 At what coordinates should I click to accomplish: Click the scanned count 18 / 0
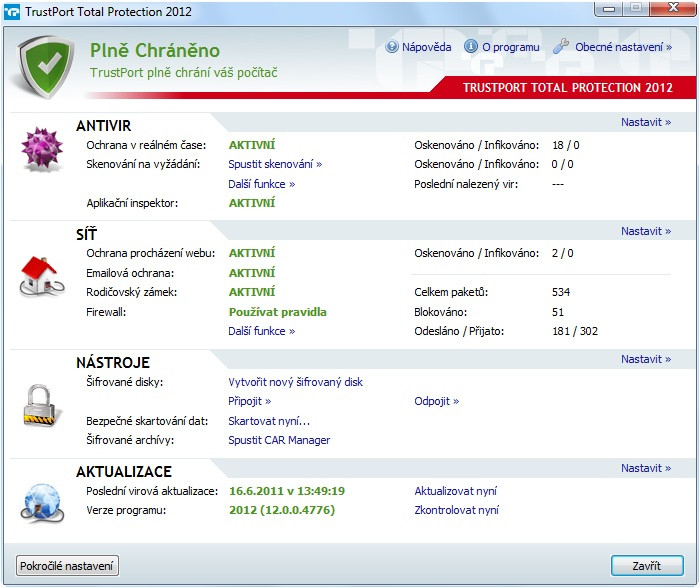[x=565, y=145]
